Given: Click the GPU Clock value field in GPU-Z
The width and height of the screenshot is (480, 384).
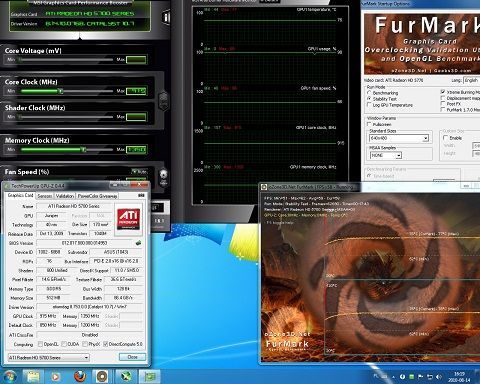Looking at the screenshot, I should click(x=48, y=316).
